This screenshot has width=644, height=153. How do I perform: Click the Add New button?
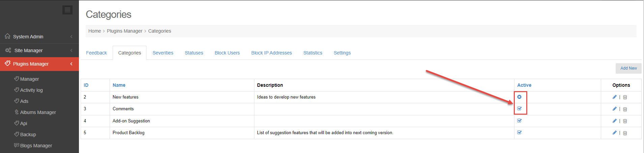(628, 68)
